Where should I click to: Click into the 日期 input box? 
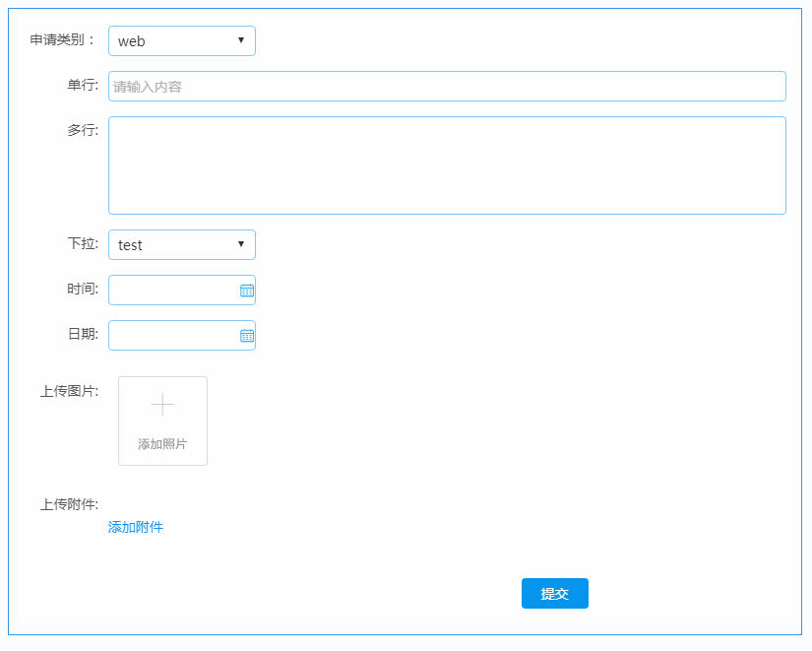click(x=172, y=336)
